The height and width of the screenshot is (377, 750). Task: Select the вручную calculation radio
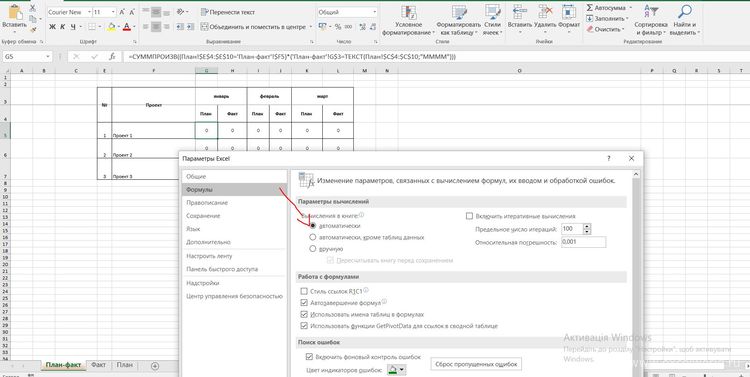tap(313, 248)
